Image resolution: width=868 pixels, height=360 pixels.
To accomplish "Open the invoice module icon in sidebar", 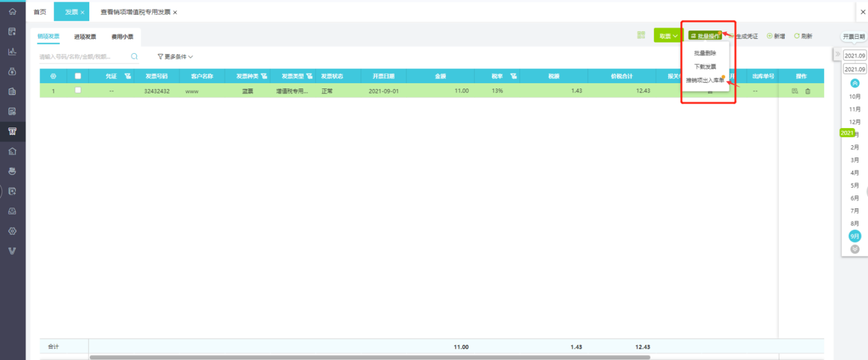I will pos(12,131).
